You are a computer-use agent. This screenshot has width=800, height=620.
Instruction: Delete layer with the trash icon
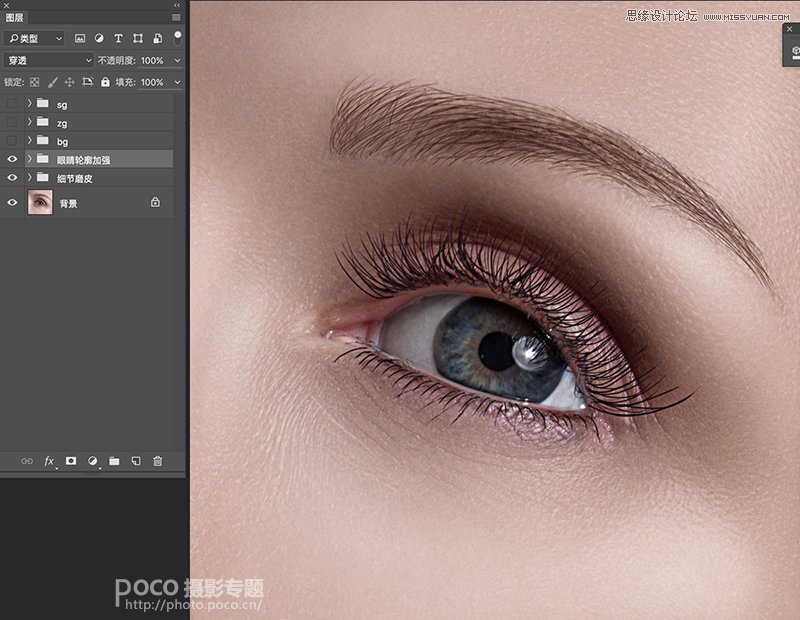pos(157,461)
